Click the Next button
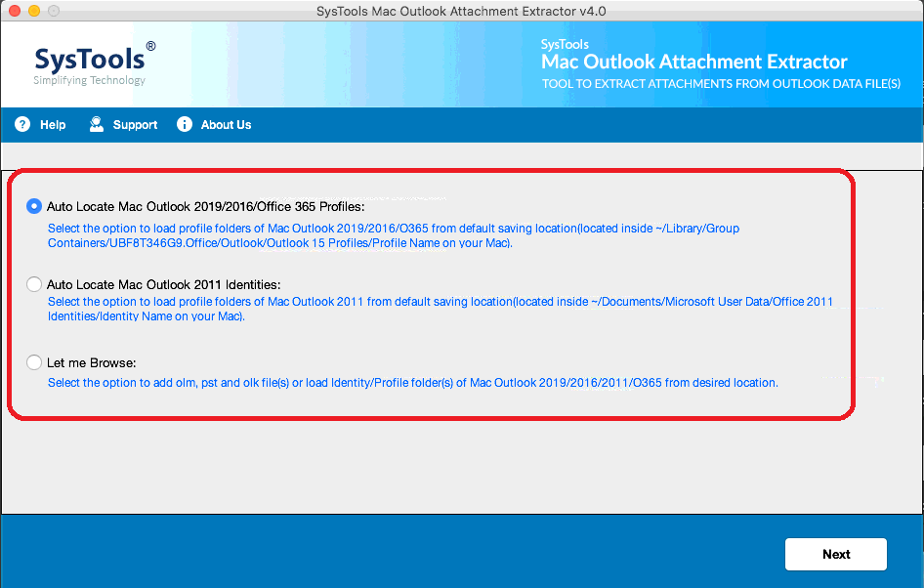 tap(836, 555)
